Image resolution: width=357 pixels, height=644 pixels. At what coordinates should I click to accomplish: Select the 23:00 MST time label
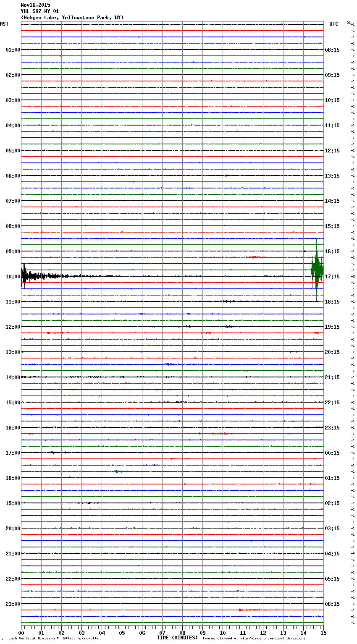(13, 604)
